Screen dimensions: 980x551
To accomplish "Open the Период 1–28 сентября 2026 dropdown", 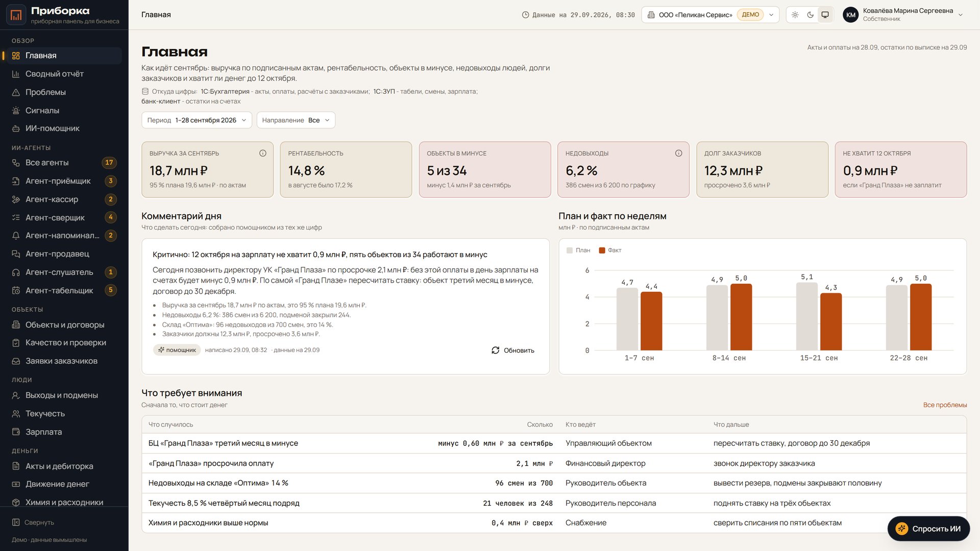I will [x=197, y=120].
